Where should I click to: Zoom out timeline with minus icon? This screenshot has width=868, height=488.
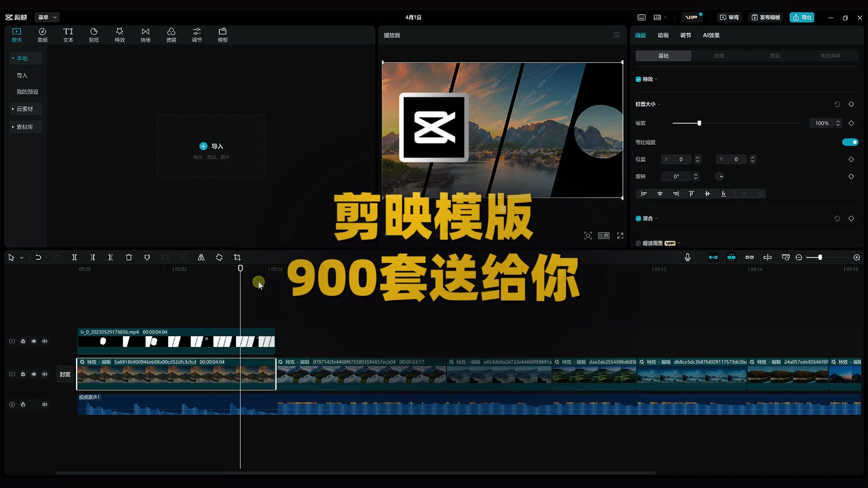click(799, 258)
